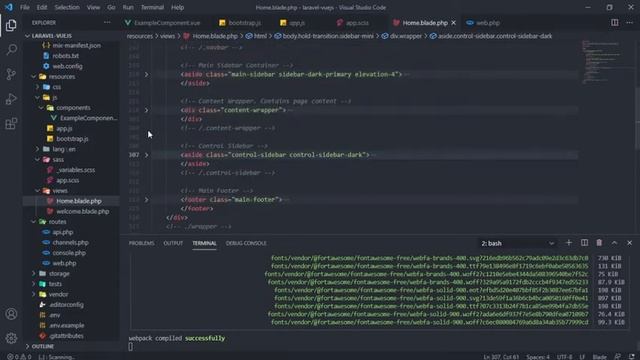Collapse the sass folder

pos(38,160)
